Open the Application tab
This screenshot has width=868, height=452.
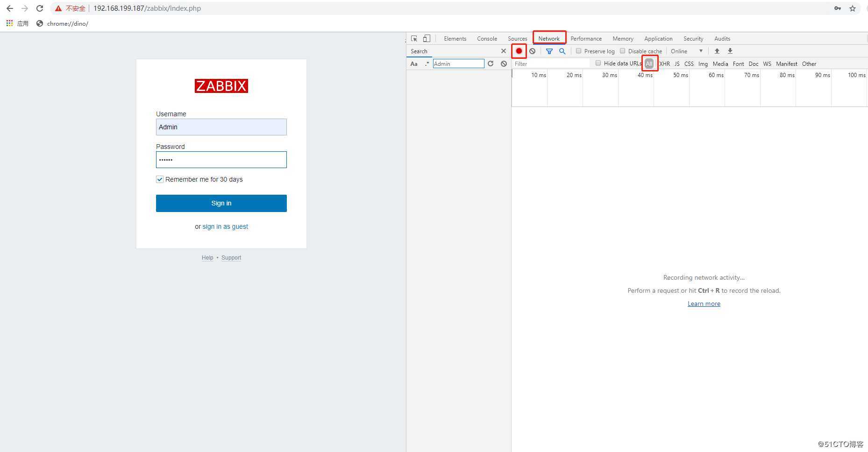coord(658,39)
